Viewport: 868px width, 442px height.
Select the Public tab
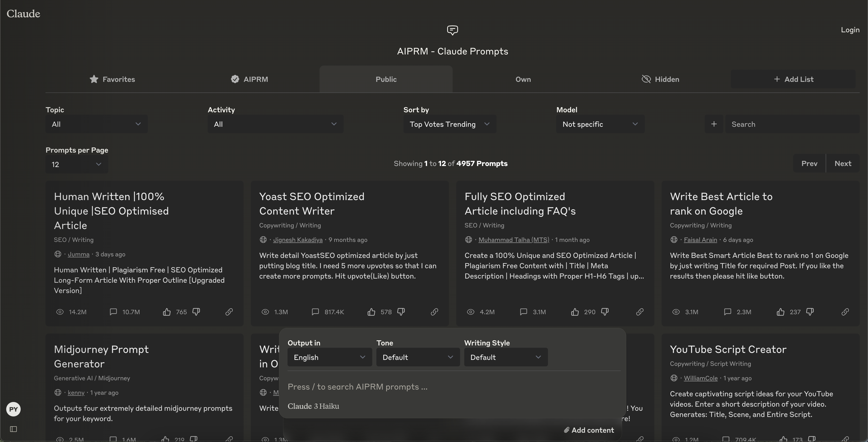386,79
